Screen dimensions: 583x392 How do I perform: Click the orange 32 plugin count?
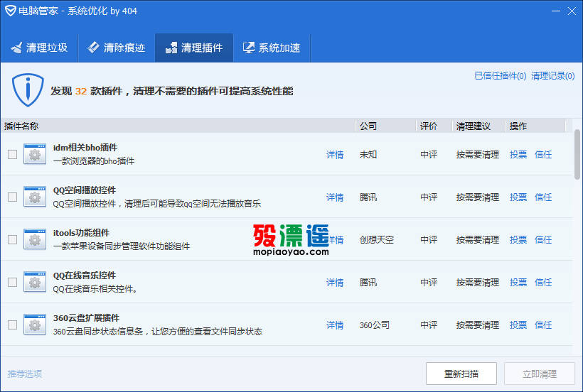80,92
